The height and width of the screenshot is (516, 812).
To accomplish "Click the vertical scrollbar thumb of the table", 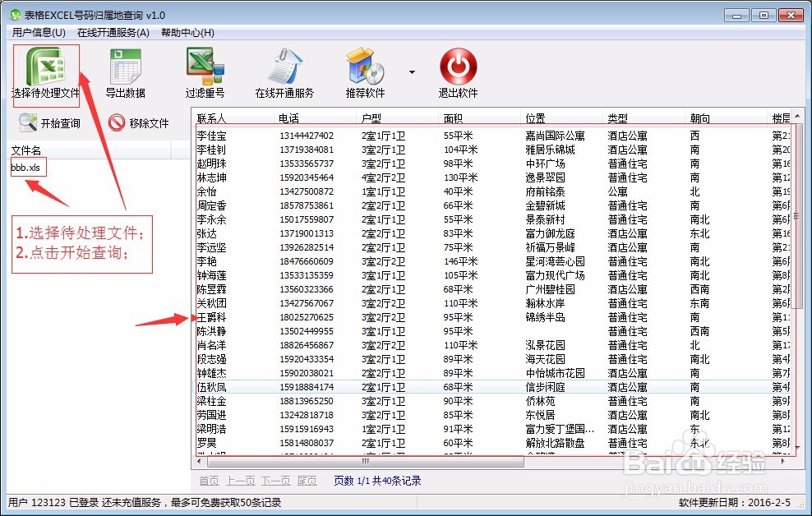I will (x=797, y=216).
